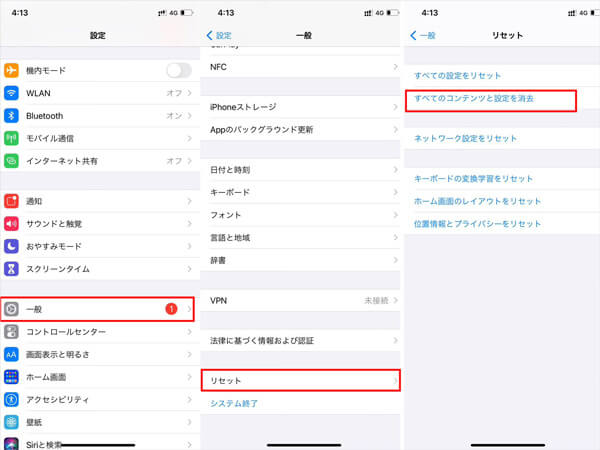Expand NFC row chevron
Viewport: 600px width, 450px height.
[x=395, y=67]
